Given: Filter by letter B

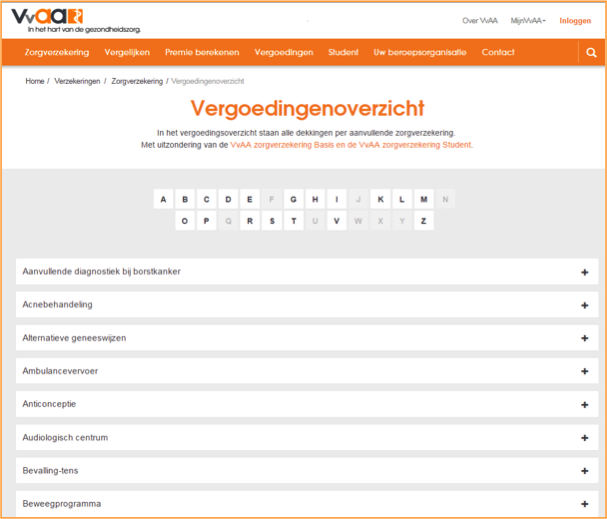Looking at the screenshot, I should pos(185,199).
